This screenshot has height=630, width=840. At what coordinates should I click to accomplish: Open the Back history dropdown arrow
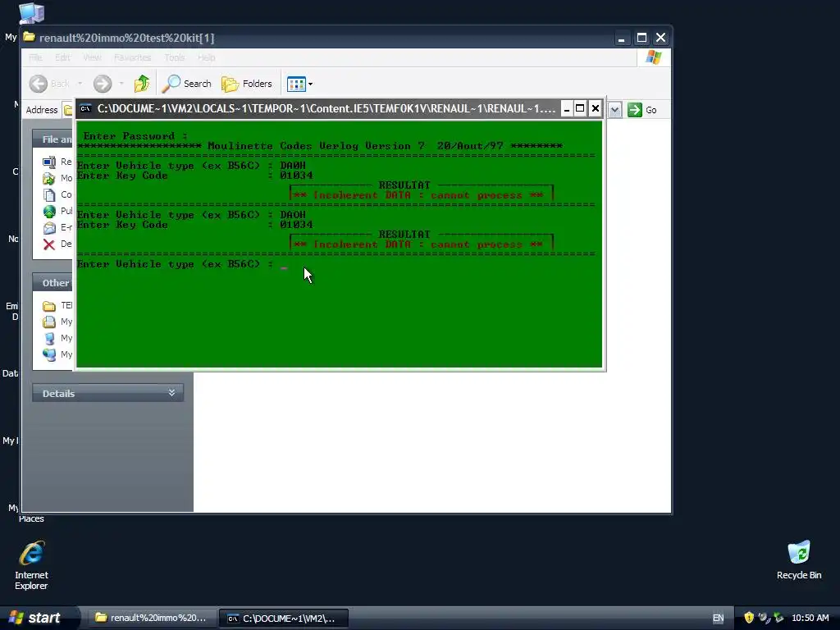80,84
